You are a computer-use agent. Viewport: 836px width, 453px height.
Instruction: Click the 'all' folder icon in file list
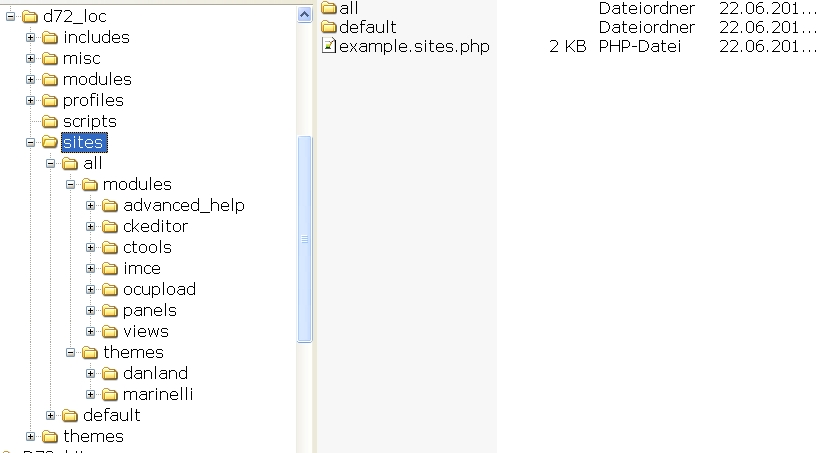click(x=329, y=8)
